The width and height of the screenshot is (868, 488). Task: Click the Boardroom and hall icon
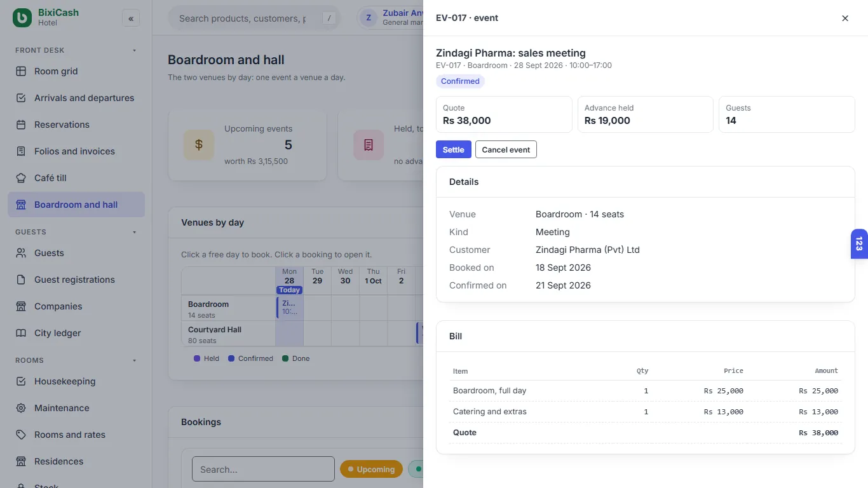[x=21, y=205]
